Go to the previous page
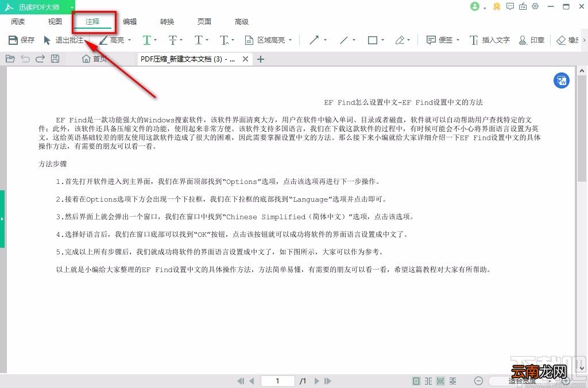Image resolution: width=588 pixels, height=388 pixels. tap(252, 381)
